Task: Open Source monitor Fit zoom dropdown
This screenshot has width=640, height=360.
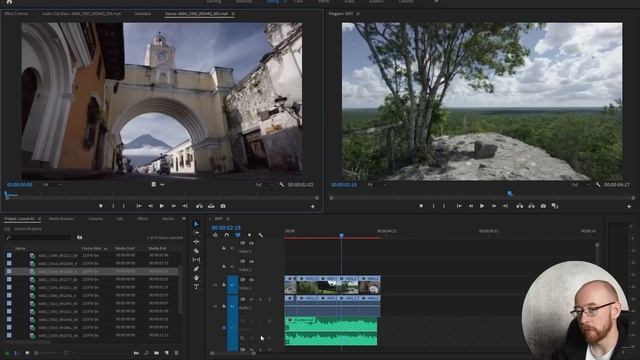Action: (x=52, y=185)
